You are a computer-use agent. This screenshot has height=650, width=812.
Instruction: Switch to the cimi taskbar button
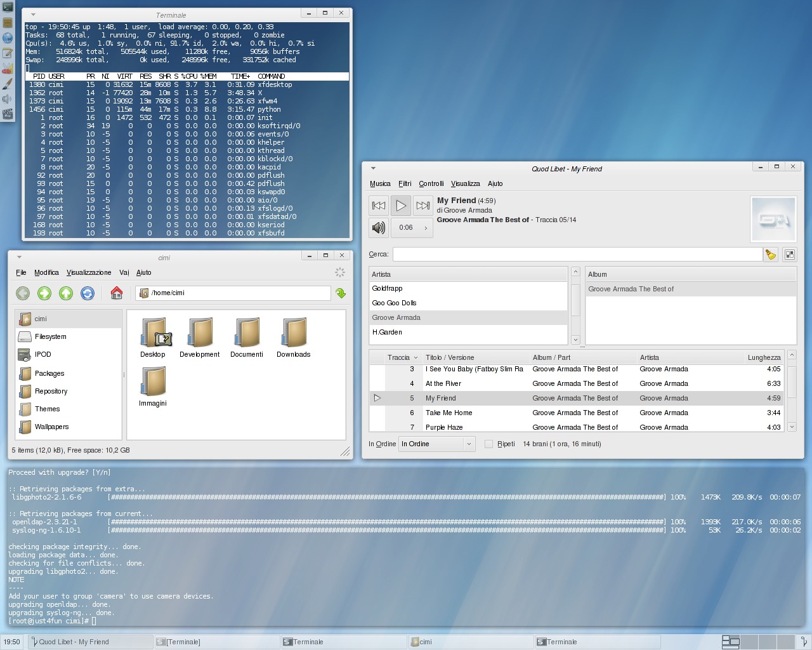pyautogui.click(x=471, y=642)
